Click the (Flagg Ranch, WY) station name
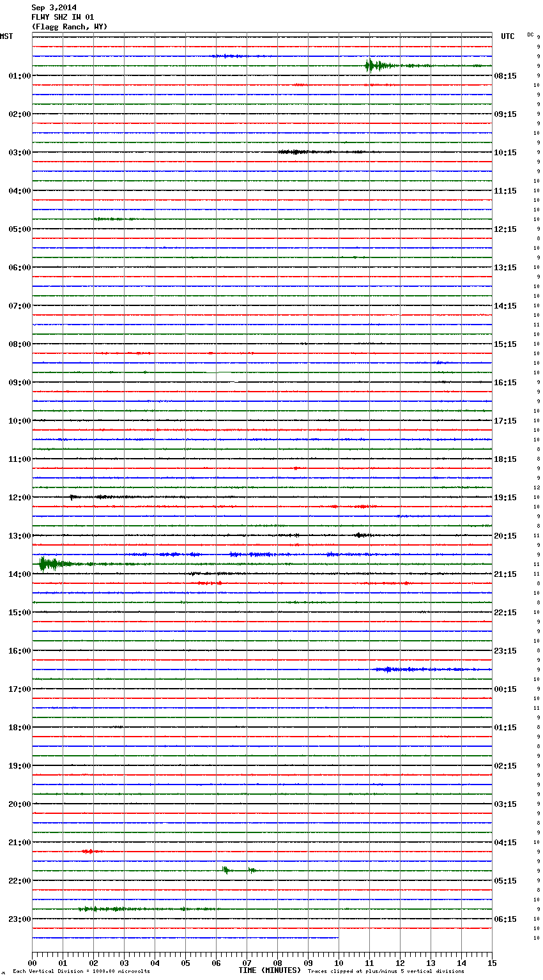This screenshot has width=543, height=980. point(70,27)
